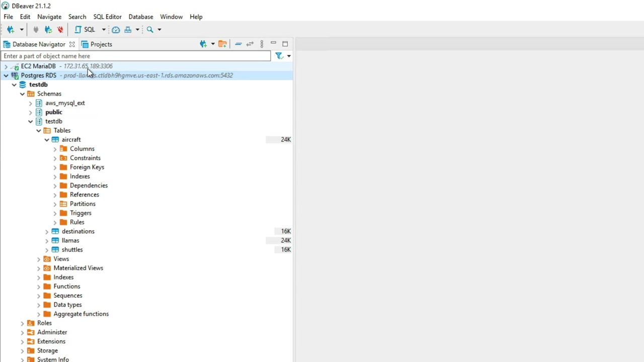Click the Views folder icon

(47, 259)
